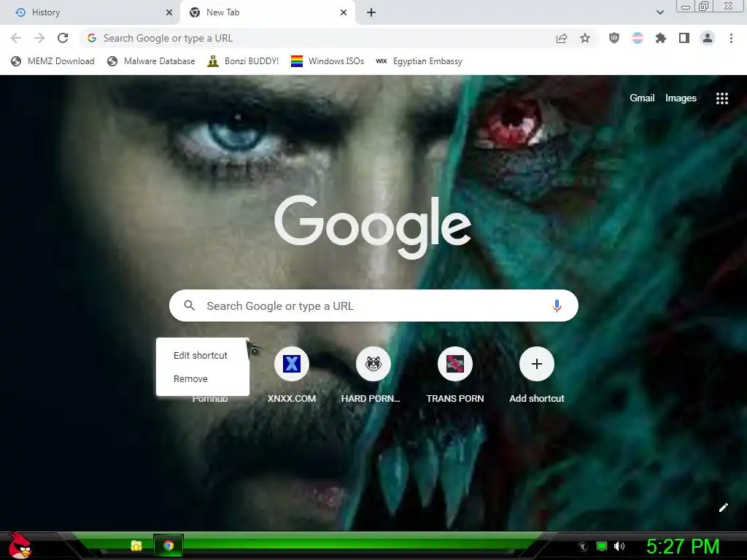The image size is (747, 560).
Task: Start voice search with microphone icon
Action: point(557,306)
